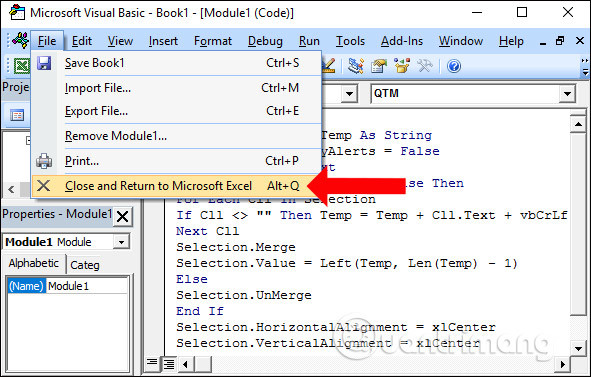Open the Run menu
591x377 pixels.
(x=309, y=41)
